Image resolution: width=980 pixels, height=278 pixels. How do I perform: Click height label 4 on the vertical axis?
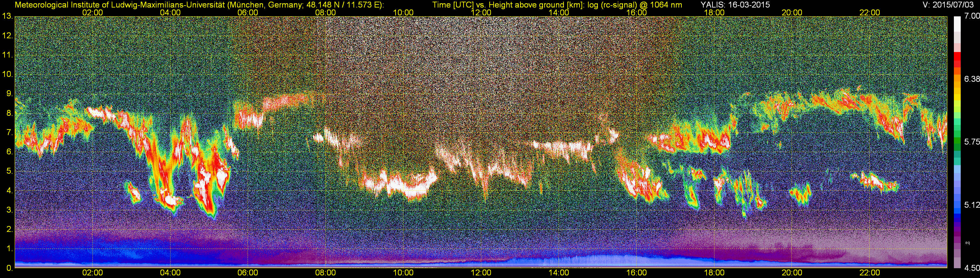(x=9, y=191)
